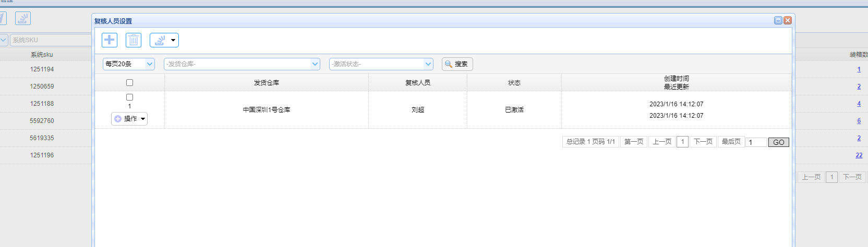Screen dimensions: 868x247
Task: Check the checkbox for row 1
Action: click(130, 97)
